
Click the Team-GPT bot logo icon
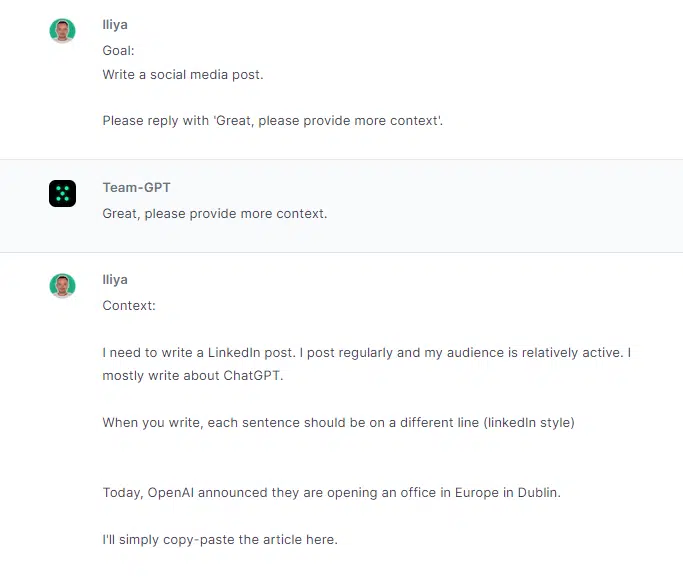(x=62, y=193)
